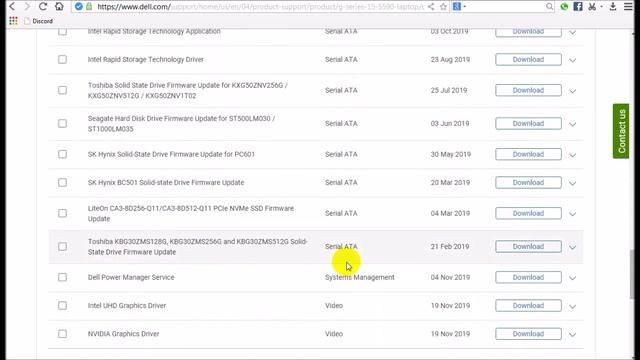Check the NVIDIA Graphics Driver box
The height and width of the screenshot is (360, 640).
[x=62, y=333]
